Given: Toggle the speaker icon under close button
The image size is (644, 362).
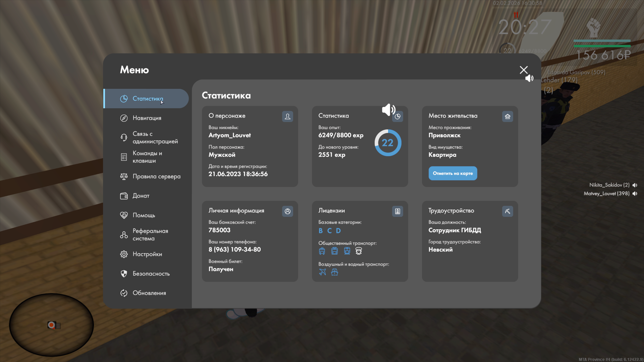Looking at the screenshot, I should click(529, 78).
